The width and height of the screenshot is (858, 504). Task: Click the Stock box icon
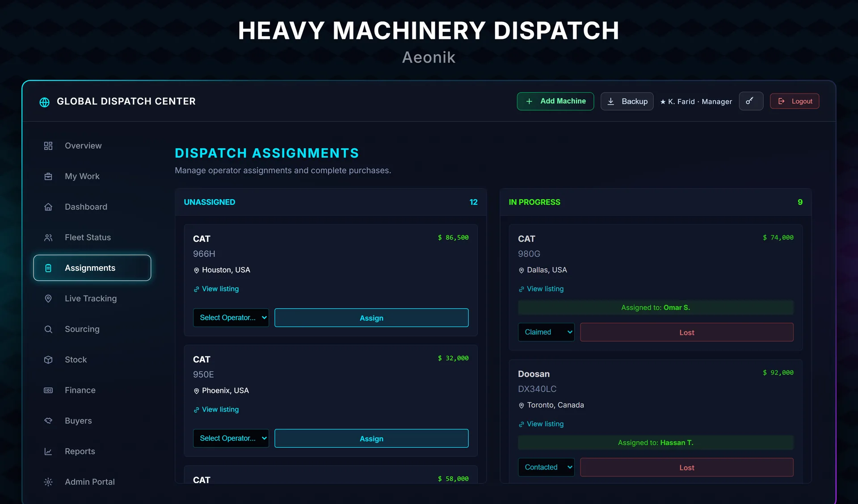tap(48, 360)
